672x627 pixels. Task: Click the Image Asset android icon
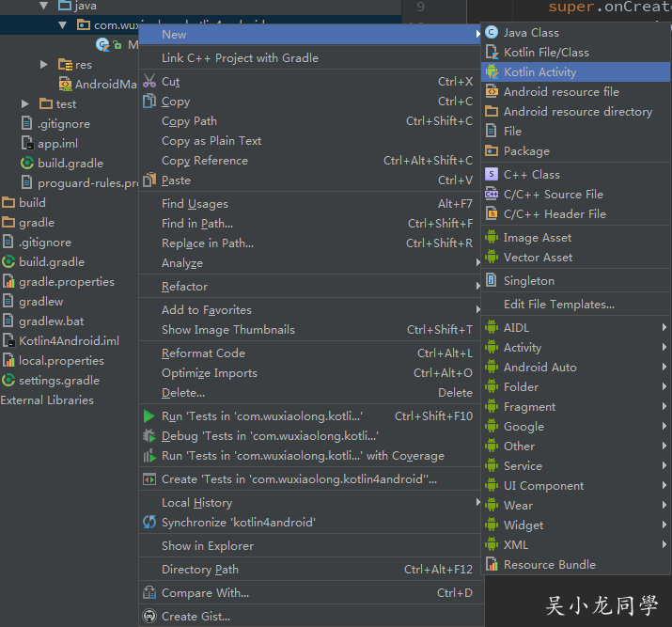tap(492, 237)
